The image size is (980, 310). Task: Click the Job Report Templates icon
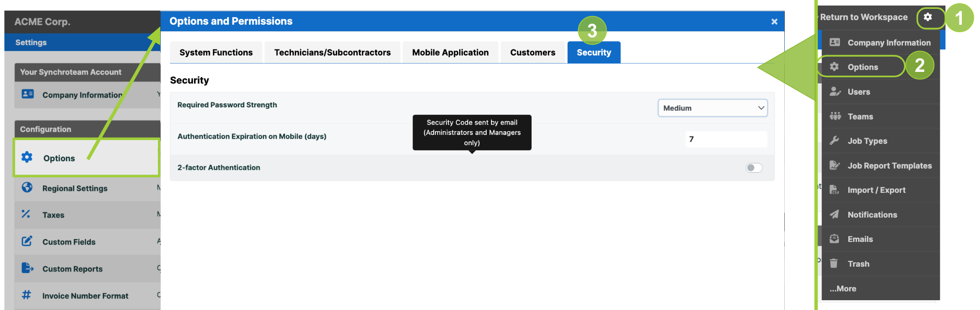click(x=835, y=165)
